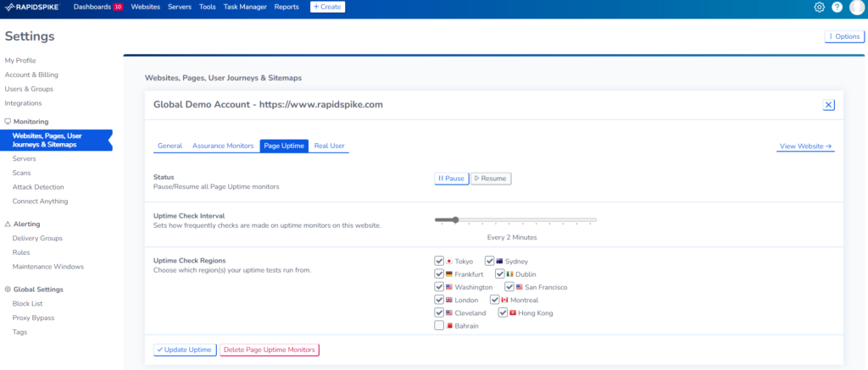Click the Update Uptime button
Viewport: 868px width, 370px height.
[x=185, y=350]
